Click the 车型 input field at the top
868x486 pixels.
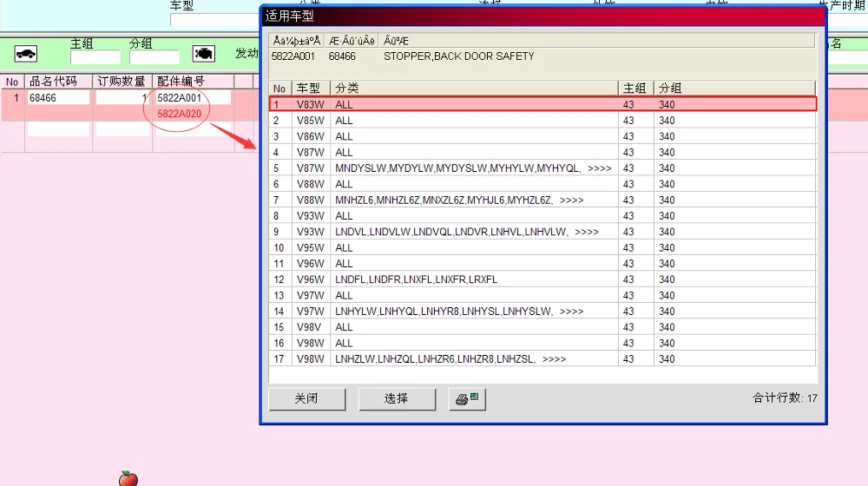(214, 20)
